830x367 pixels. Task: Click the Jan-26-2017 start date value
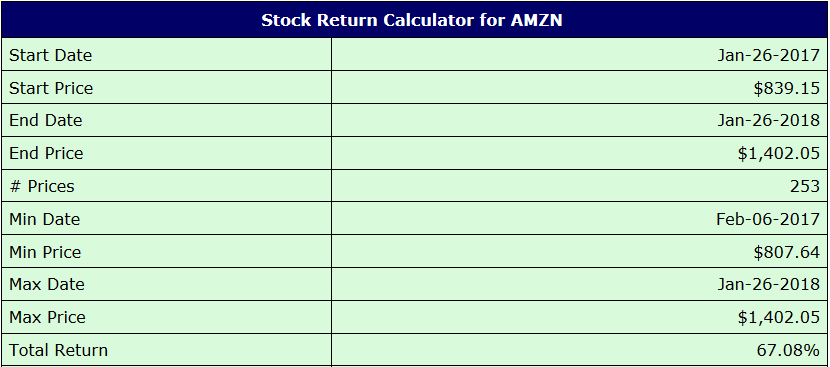tap(769, 55)
